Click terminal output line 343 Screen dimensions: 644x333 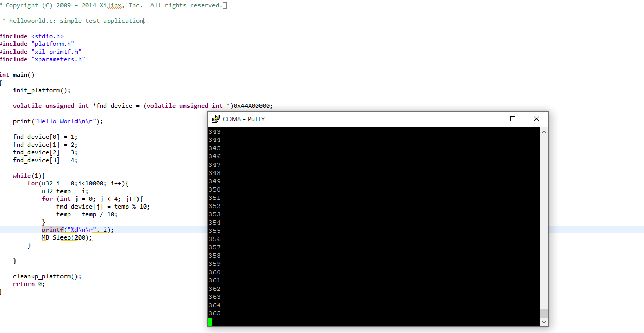[214, 132]
